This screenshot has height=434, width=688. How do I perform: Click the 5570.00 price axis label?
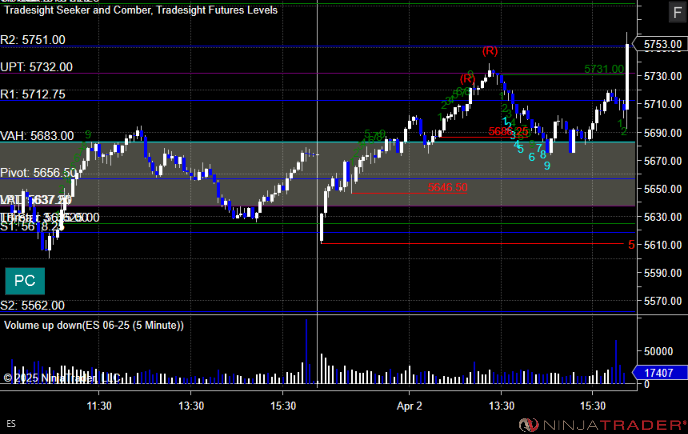pos(663,301)
